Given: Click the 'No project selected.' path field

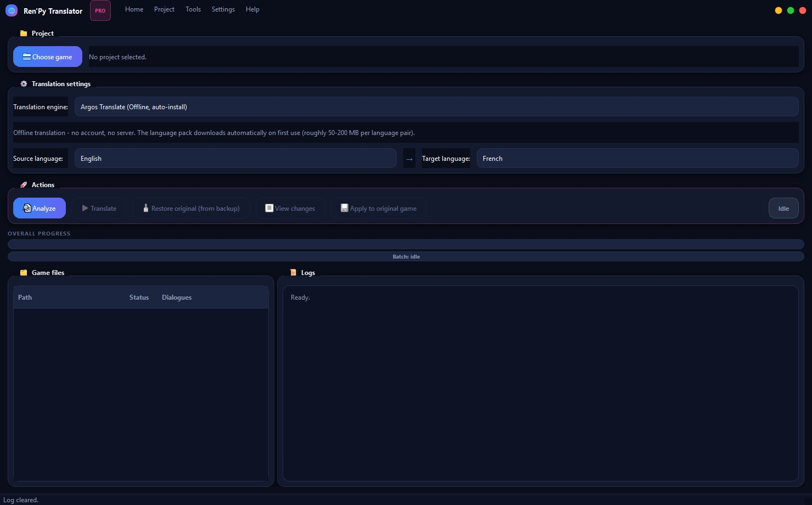Looking at the screenshot, I should pos(443,57).
